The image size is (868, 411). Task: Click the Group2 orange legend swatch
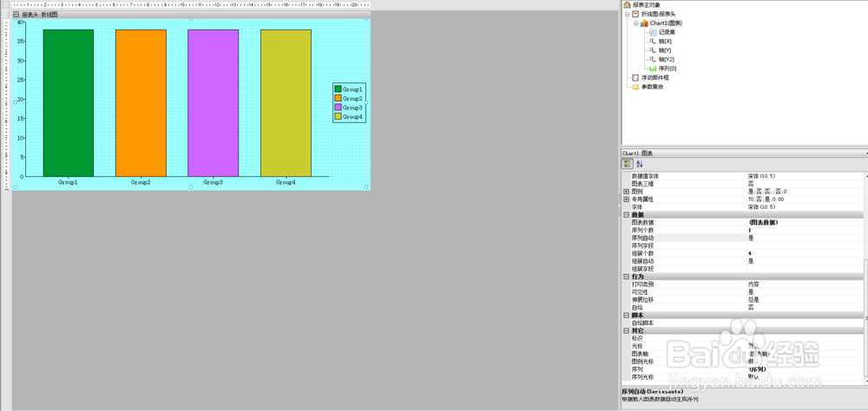click(x=338, y=98)
